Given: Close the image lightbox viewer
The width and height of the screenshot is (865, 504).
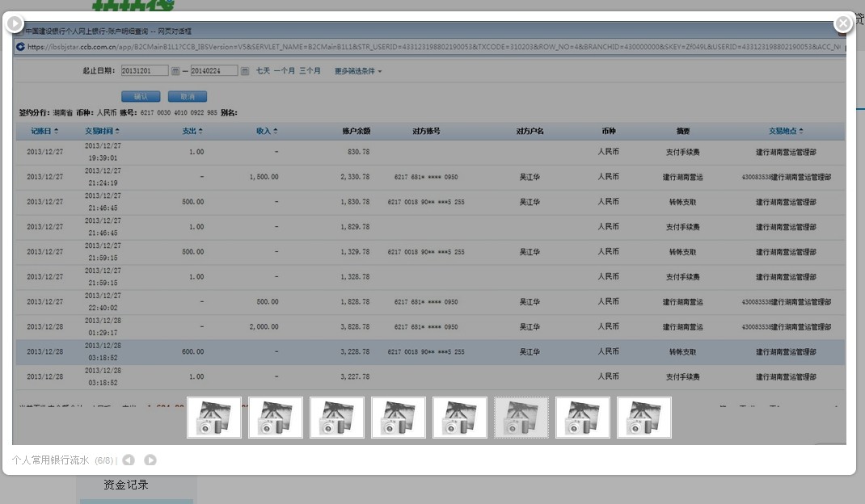Looking at the screenshot, I should (843, 23).
